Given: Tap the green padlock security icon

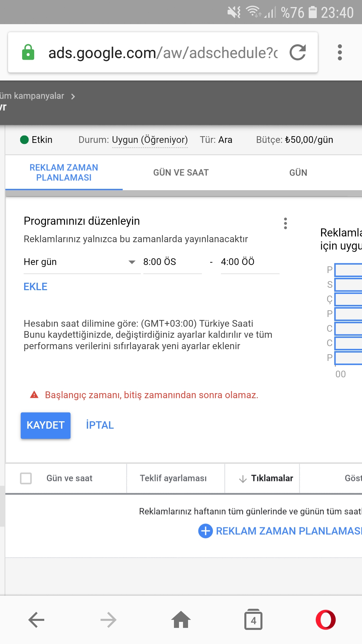Looking at the screenshot, I should (28, 52).
